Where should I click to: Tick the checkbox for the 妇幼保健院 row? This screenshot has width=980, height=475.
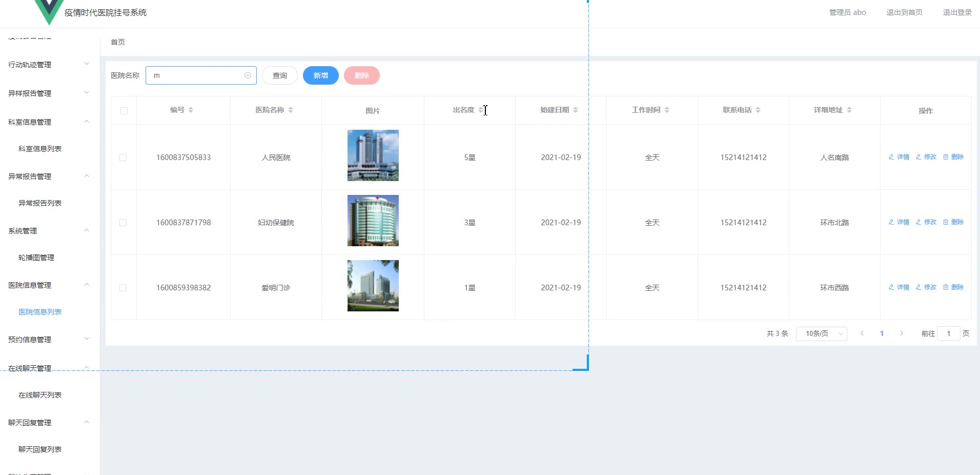[x=123, y=223]
